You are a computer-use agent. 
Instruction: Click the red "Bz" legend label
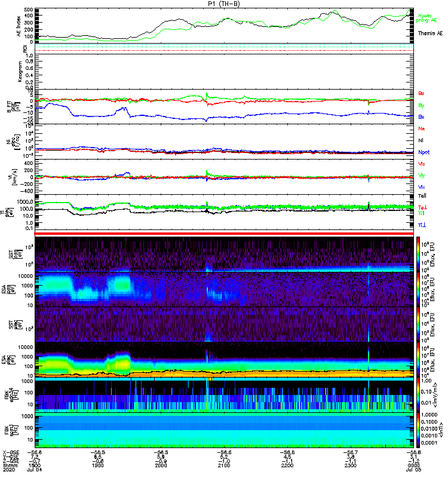421,93
